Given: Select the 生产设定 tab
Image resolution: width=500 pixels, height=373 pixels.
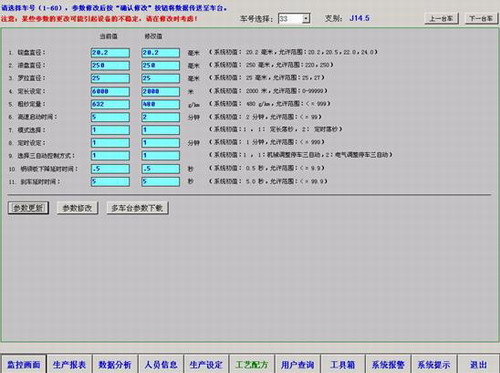Looking at the screenshot, I should point(206,364).
